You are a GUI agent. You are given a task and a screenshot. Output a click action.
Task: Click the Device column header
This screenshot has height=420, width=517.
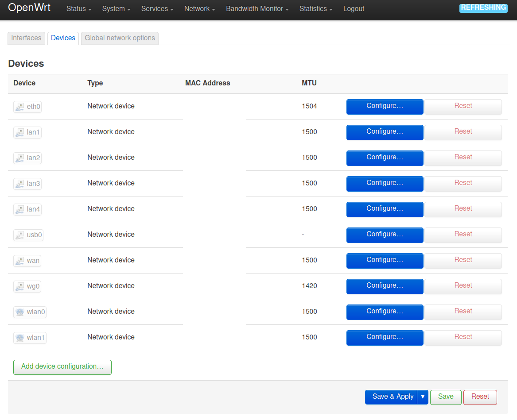(24, 83)
